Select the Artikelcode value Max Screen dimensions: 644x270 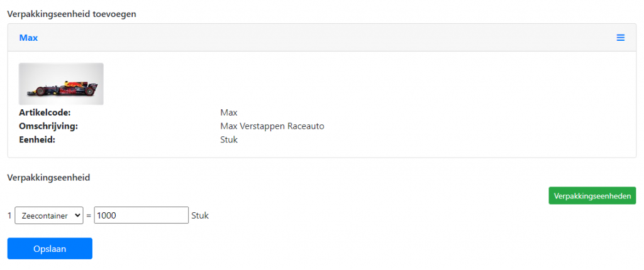tap(228, 112)
